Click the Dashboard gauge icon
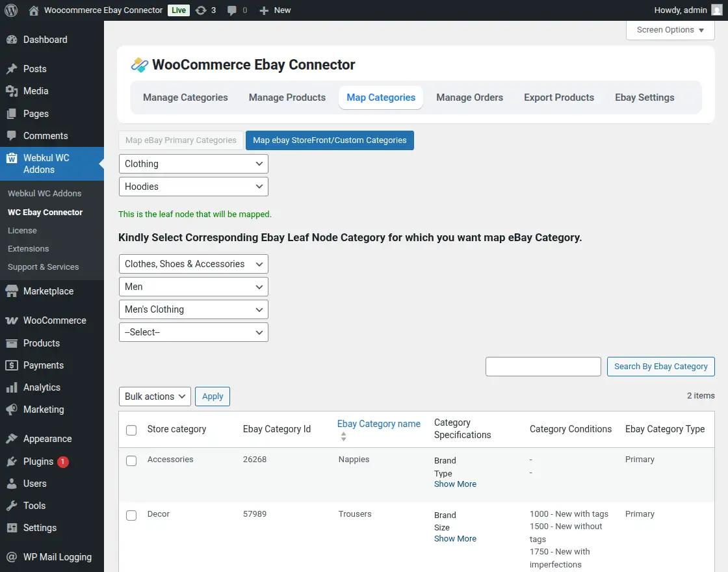Screen dimensions: 728x572 12,40
